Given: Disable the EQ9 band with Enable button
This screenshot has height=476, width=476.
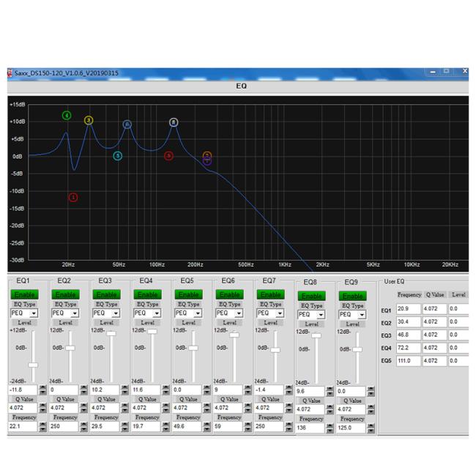Looking at the screenshot, I should click(352, 296).
